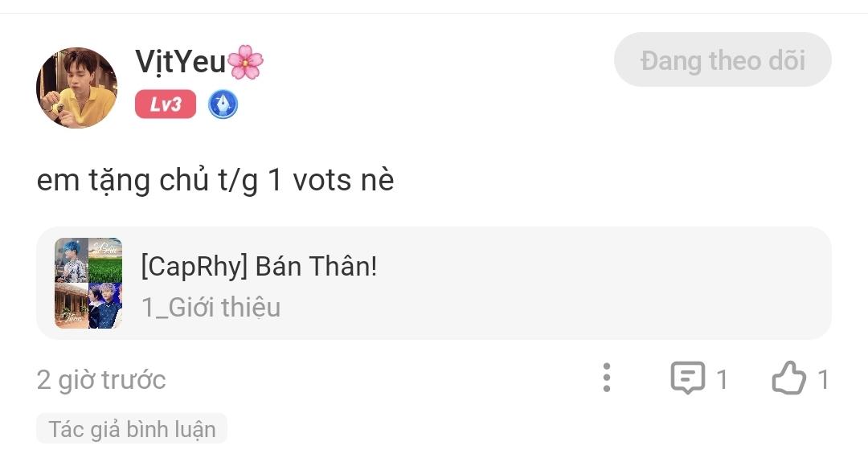Click the comment reply icon
Screen dimensions: 868x466
pos(687,378)
